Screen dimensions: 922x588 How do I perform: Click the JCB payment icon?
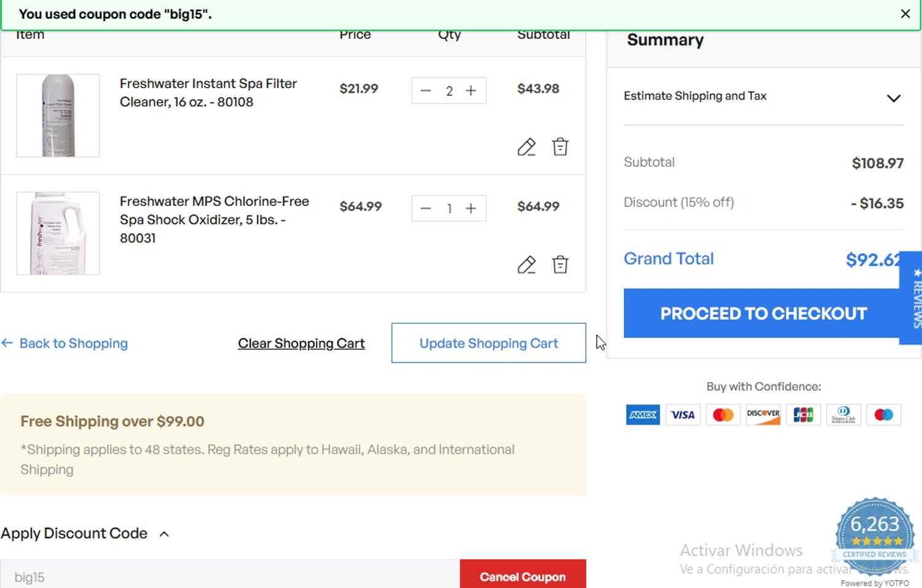(x=803, y=415)
